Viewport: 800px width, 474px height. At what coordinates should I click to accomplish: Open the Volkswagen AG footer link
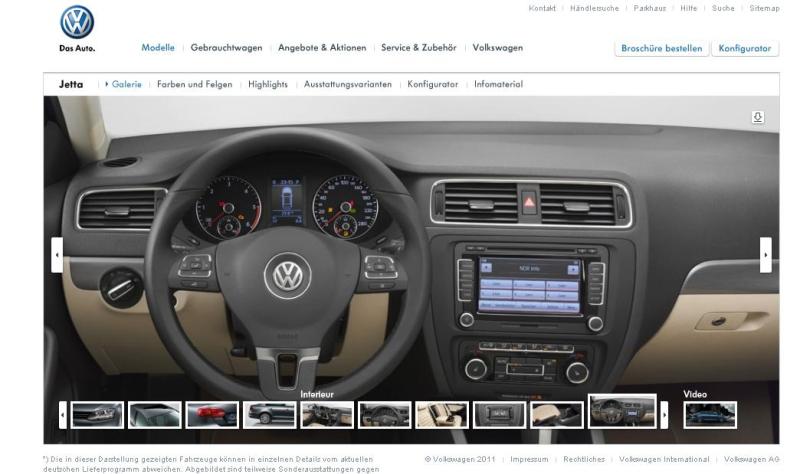click(x=752, y=459)
